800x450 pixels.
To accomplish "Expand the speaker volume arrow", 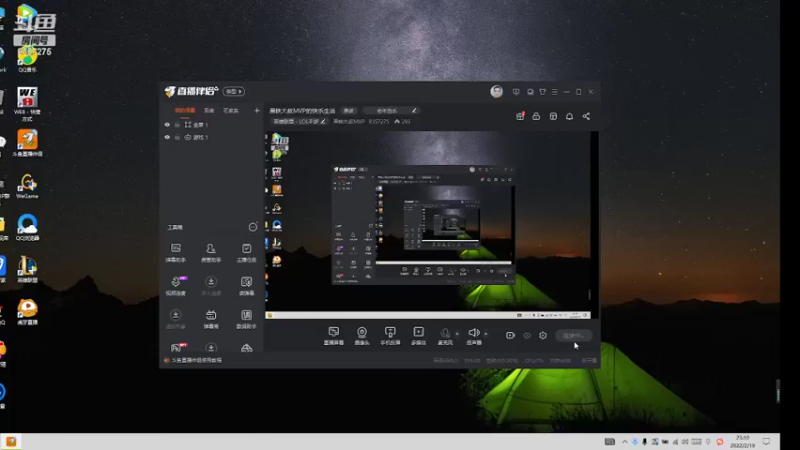I will 486,334.
